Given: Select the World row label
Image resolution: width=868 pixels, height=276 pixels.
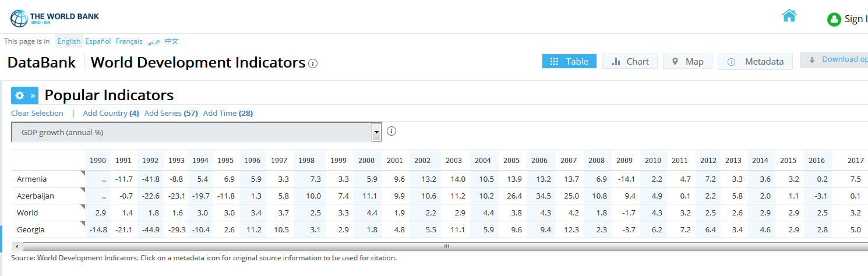Looking at the screenshot, I should coord(27,213).
